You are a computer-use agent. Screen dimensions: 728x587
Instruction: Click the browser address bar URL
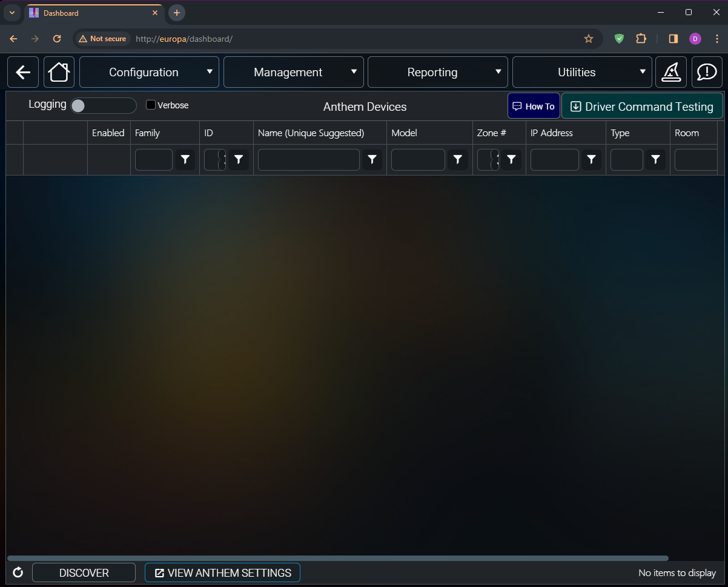(184, 39)
